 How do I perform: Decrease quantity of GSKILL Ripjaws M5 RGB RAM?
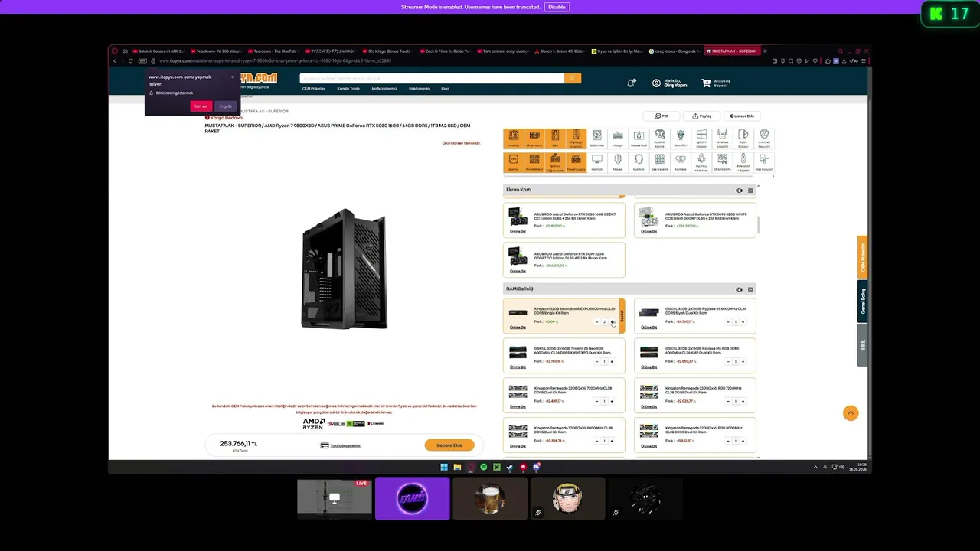click(728, 361)
